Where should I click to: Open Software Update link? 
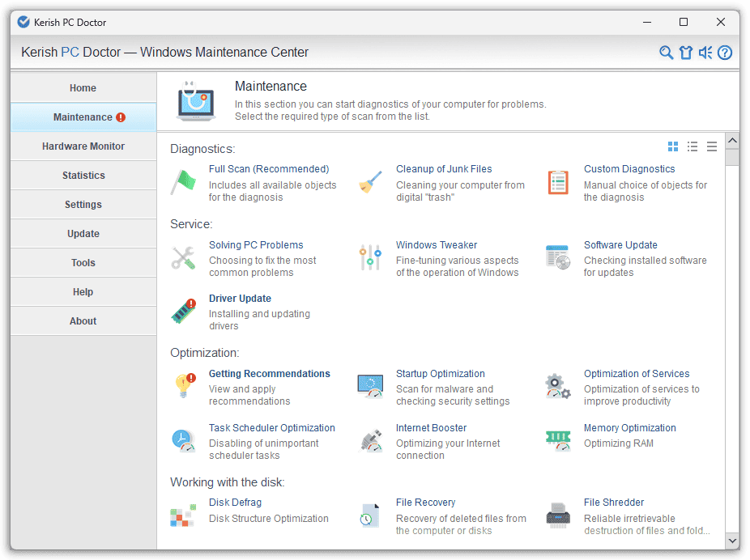[x=620, y=245]
